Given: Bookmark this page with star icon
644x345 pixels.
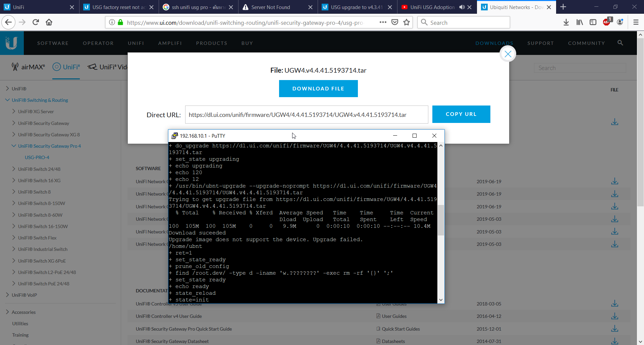Looking at the screenshot, I should click(407, 22).
